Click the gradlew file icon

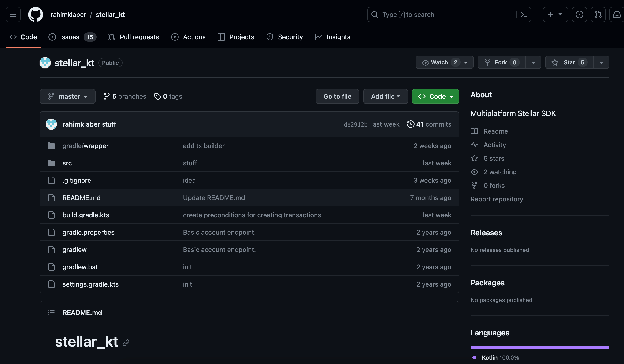point(52,250)
